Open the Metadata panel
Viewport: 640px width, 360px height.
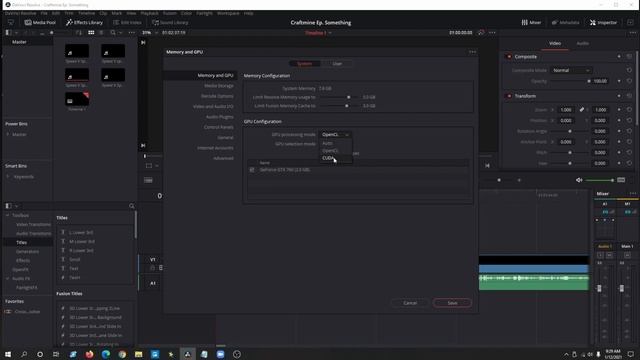565,22
